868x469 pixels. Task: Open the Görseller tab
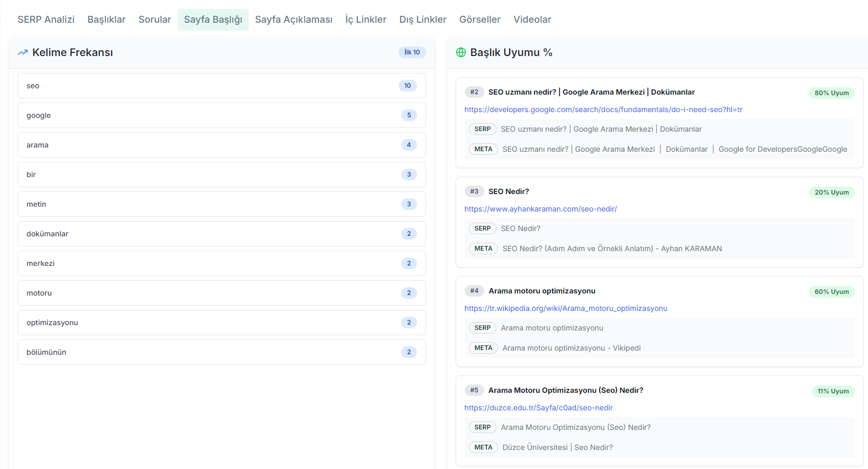(x=480, y=20)
